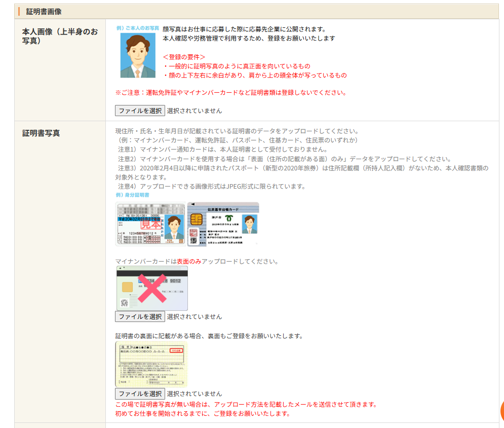This screenshot has height=428, width=504.
Task: Click the red ＜登録の要件＞ heading
Action: 184,57
